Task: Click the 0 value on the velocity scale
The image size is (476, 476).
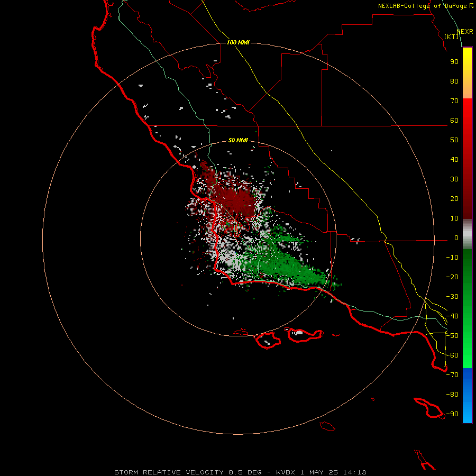Action: point(456,238)
